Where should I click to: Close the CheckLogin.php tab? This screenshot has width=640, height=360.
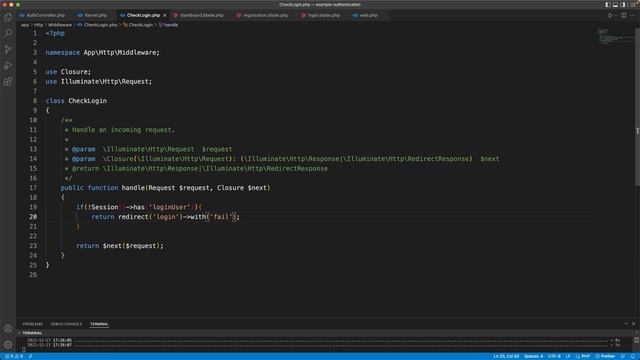tap(164, 15)
